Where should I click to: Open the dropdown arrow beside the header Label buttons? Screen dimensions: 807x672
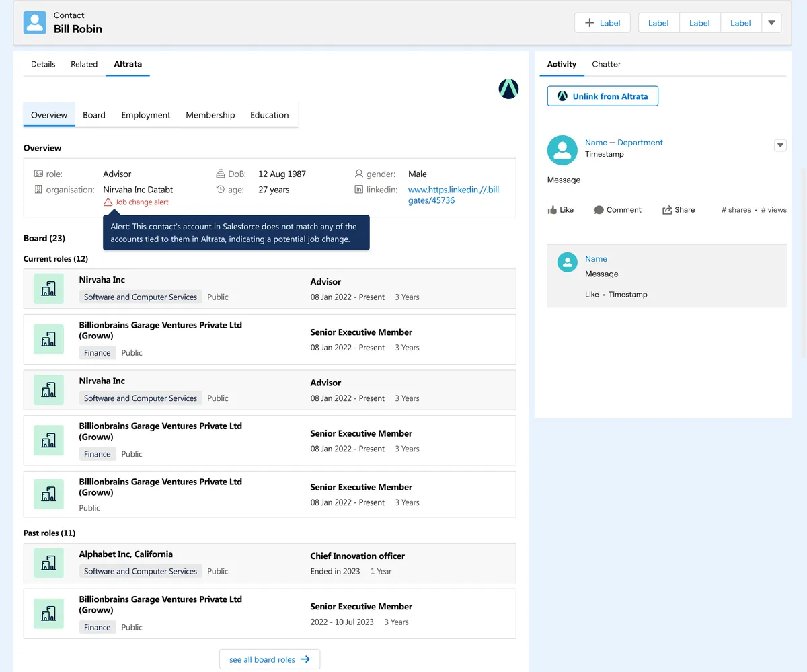click(x=771, y=23)
